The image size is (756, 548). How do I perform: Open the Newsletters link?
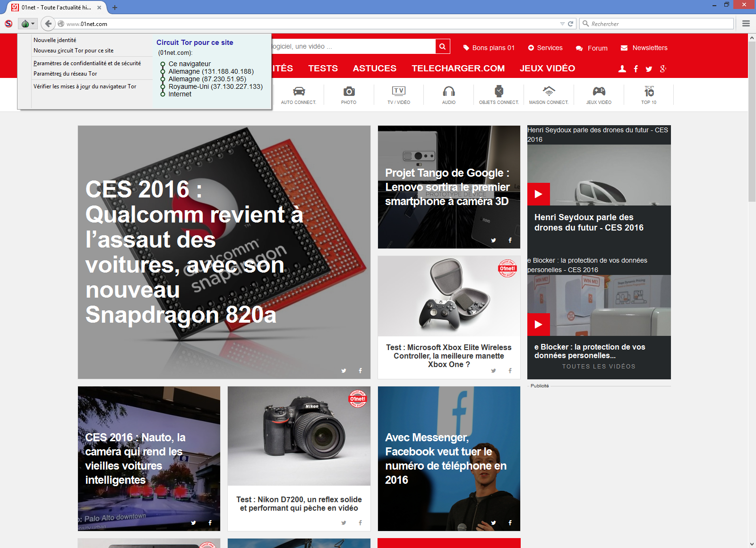[649, 48]
